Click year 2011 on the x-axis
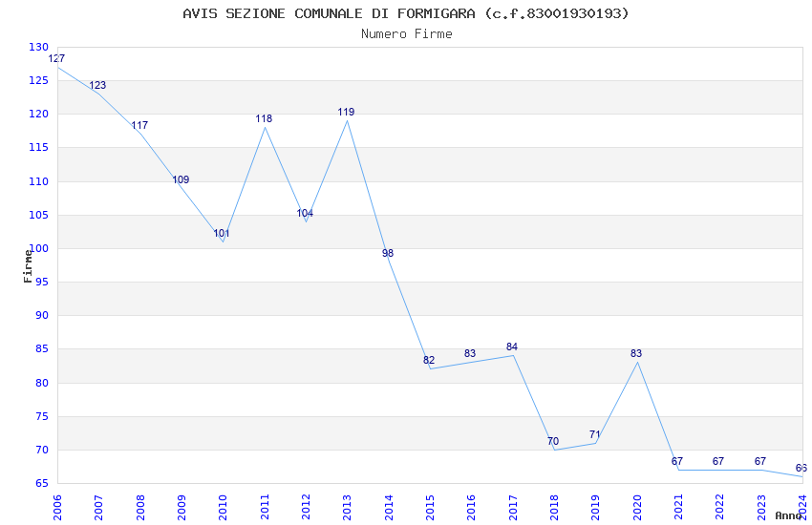 265,508
